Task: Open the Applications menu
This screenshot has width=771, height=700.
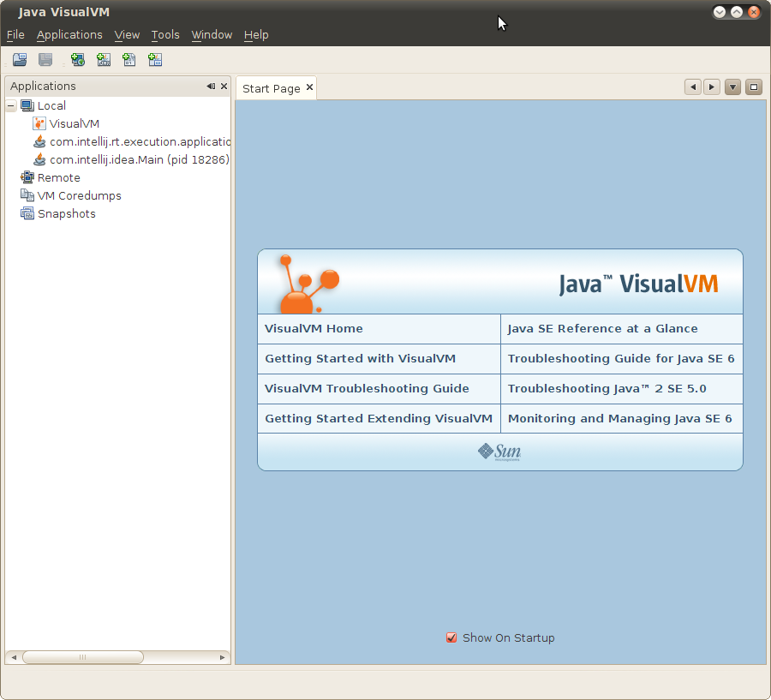Action: (69, 34)
